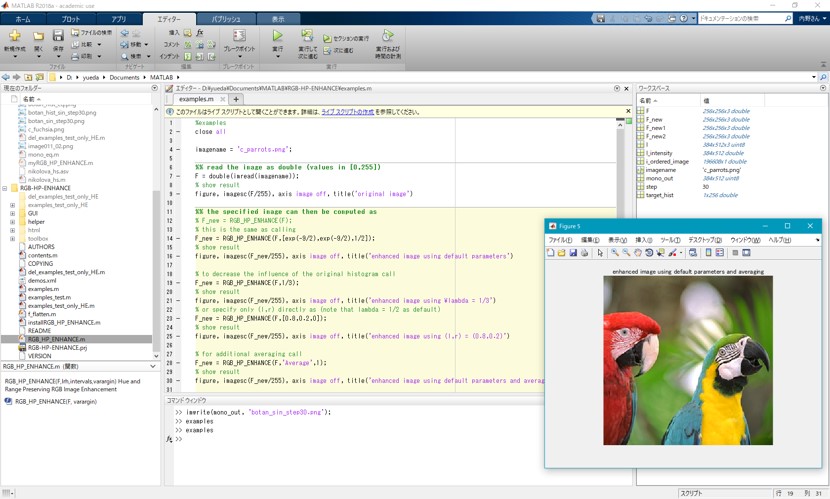Click the Run (実行) green play icon
The height and width of the screenshot is (499, 830).
point(277,37)
